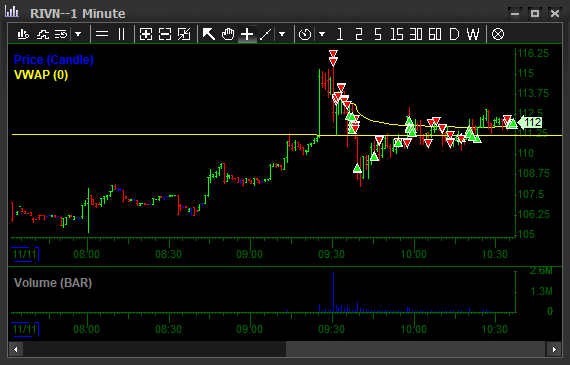Open the chart type icon in toolbar
570x365 pixels.
tap(23, 35)
